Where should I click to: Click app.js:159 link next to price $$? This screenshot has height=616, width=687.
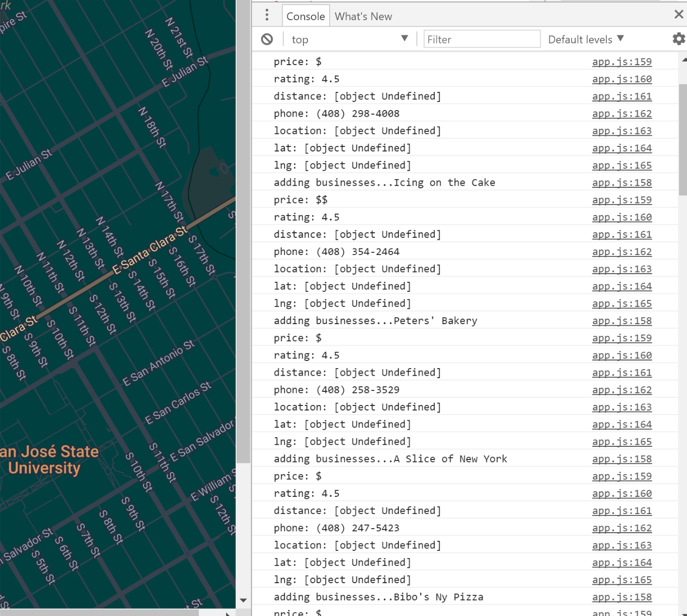tap(621, 200)
